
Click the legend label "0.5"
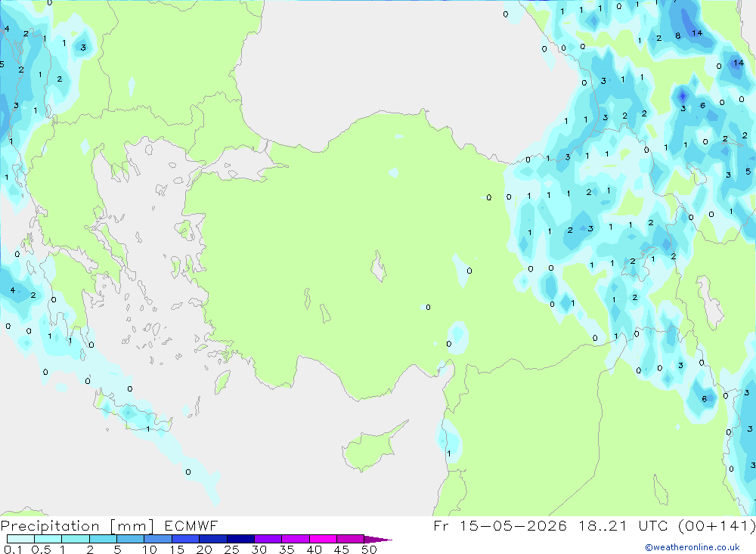pyautogui.click(x=41, y=549)
